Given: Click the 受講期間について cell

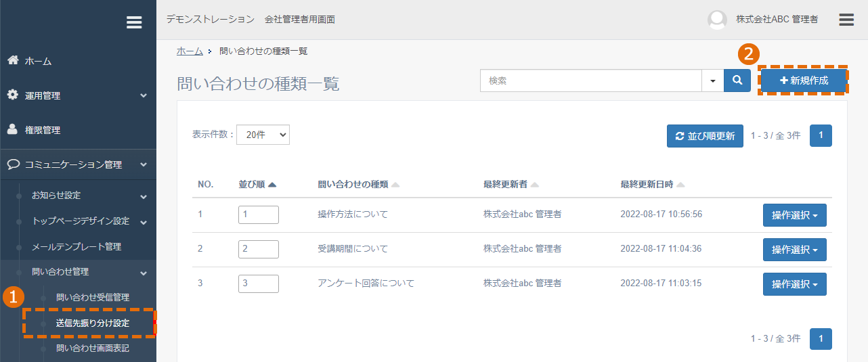Looking at the screenshot, I should click(353, 249).
